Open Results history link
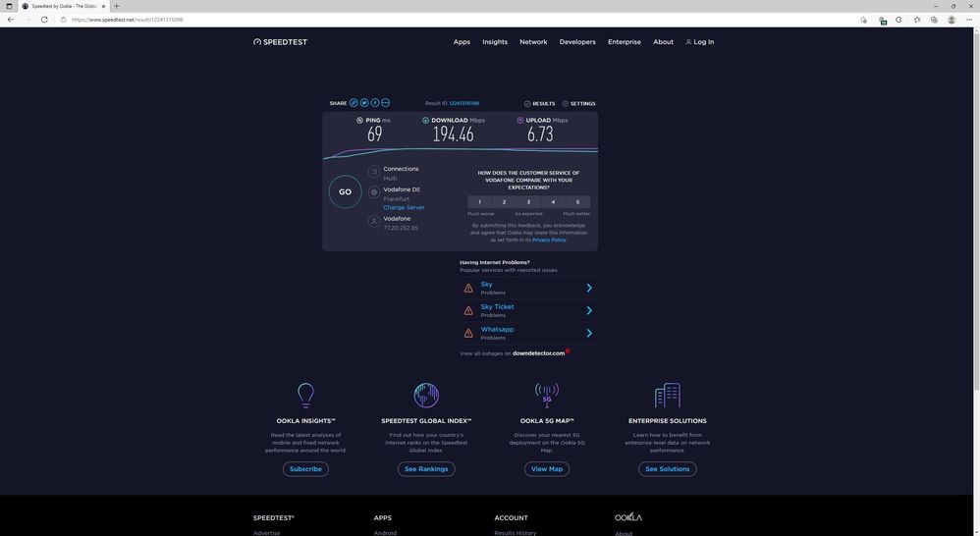 [539, 104]
